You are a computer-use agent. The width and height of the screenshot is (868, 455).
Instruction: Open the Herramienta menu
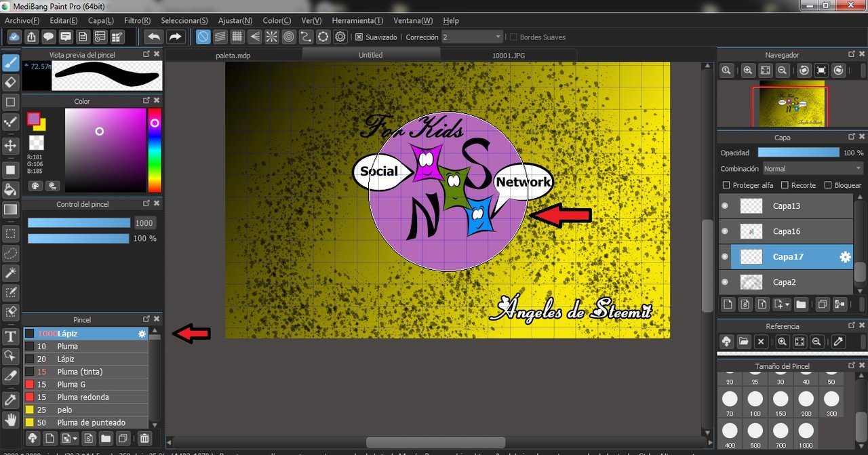click(357, 21)
